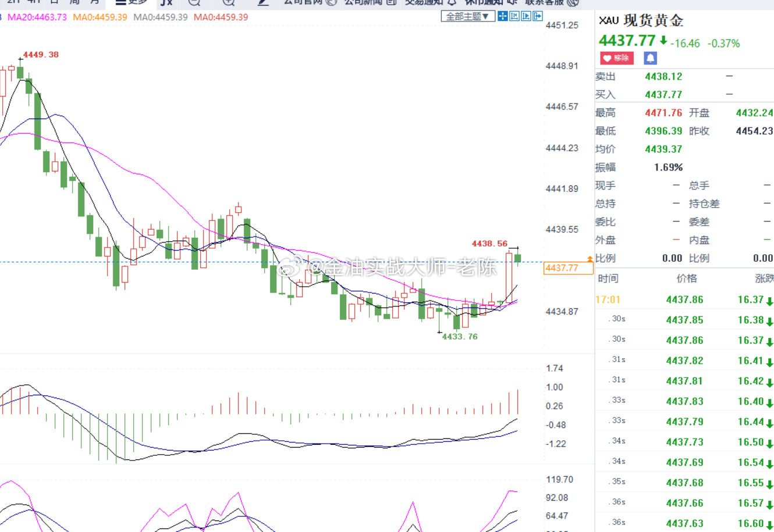
Task: Click the red MA0:4459.39 indicator label
Action: pos(221,17)
